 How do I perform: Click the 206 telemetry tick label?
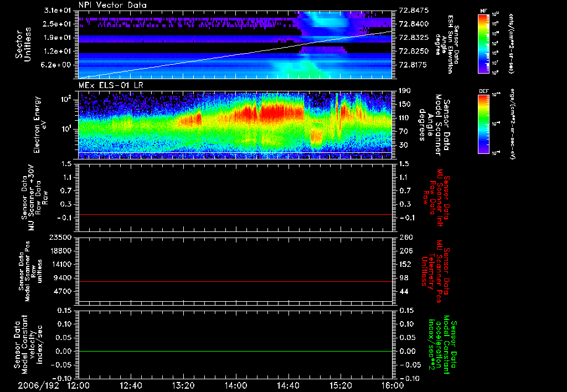pyautogui.click(x=405, y=251)
